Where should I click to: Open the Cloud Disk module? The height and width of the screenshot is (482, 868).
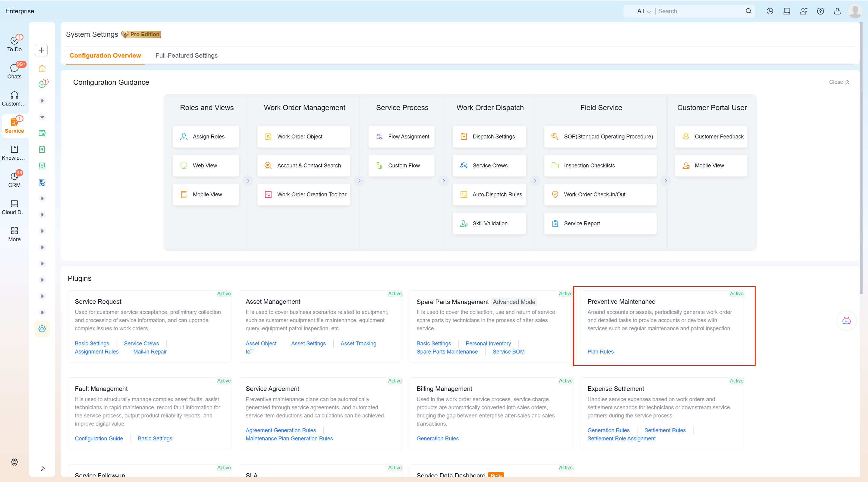14,207
